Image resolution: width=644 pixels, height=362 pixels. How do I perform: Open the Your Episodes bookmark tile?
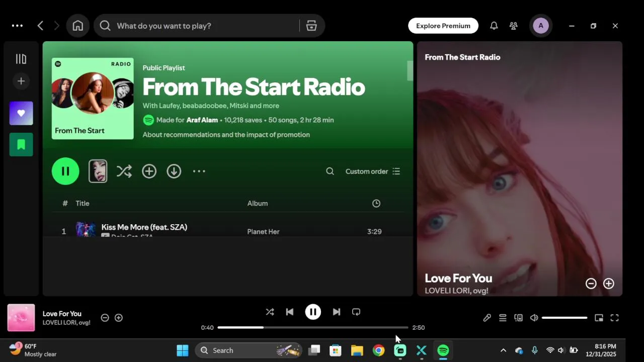point(21,145)
